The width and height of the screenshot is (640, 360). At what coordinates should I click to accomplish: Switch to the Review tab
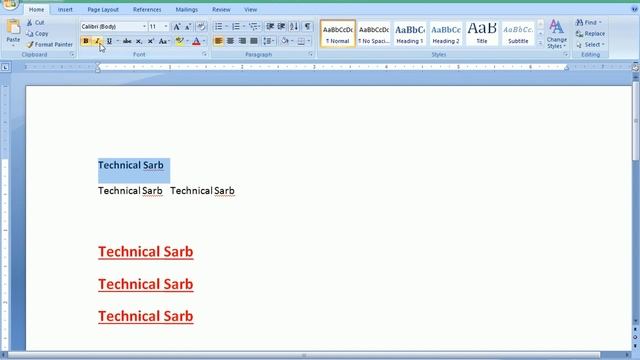click(x=221, y=9)
